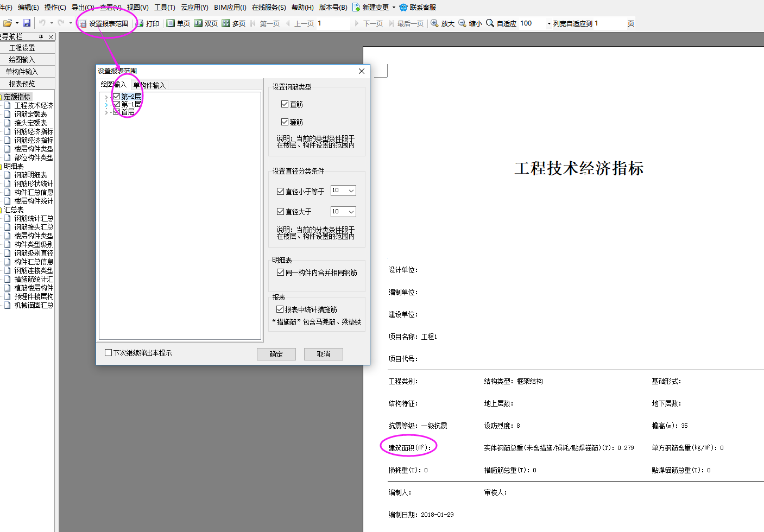This screenshot has height=532, width=764.
Task: Jump to 最后一页 last page
Action: click(406, 23)
